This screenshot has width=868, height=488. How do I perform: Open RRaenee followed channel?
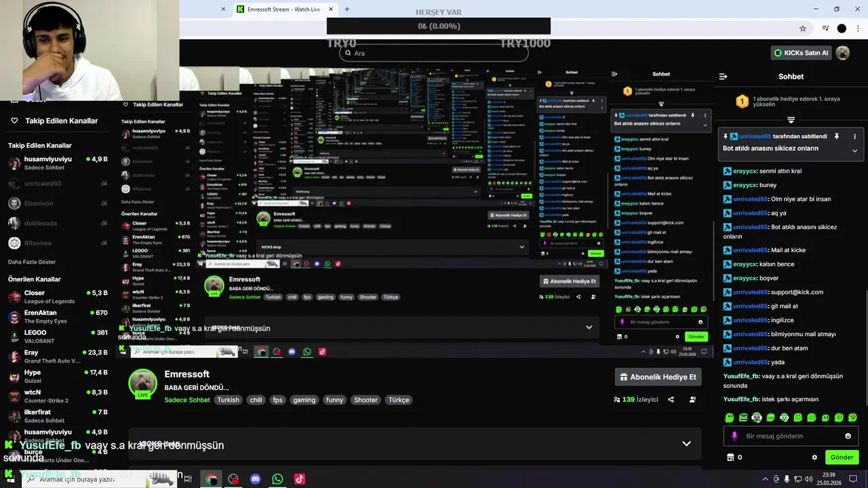58,243
